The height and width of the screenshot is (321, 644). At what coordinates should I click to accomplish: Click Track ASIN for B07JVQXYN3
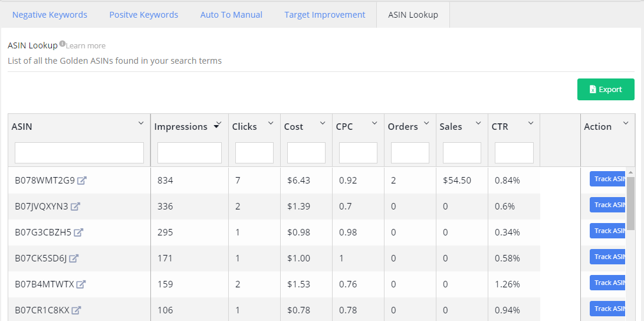608,205
